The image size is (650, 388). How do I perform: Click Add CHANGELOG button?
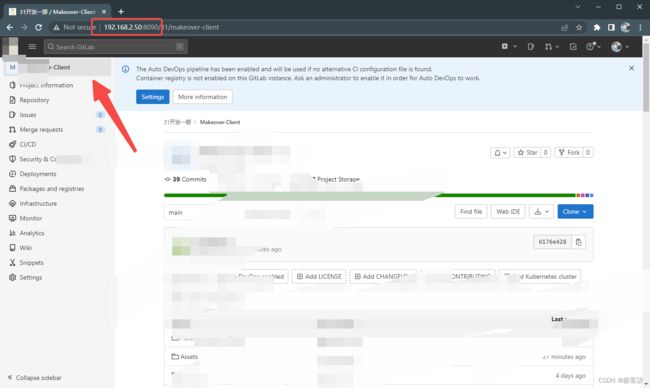coord(383,276)
